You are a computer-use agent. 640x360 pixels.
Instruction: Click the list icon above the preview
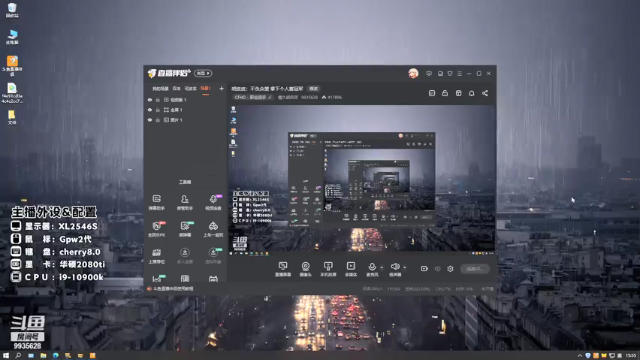click(432, 93)
